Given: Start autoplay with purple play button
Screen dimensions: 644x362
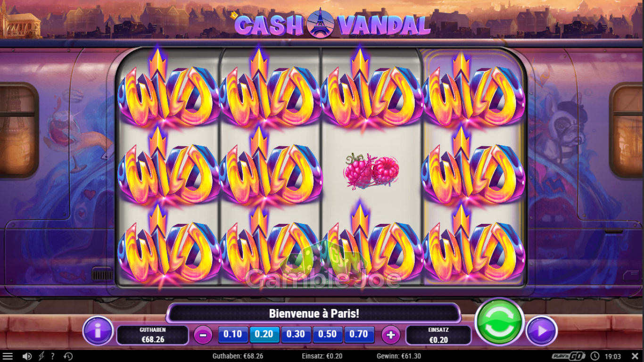Looking at the screenshot, I should click(x=541, y=331).
